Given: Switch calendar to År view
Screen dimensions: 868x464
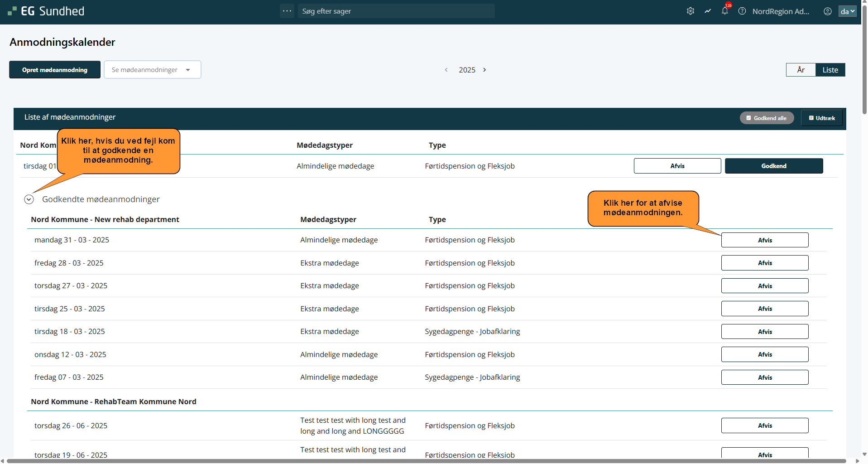Looking at the screenshot, I should [801, 70].
